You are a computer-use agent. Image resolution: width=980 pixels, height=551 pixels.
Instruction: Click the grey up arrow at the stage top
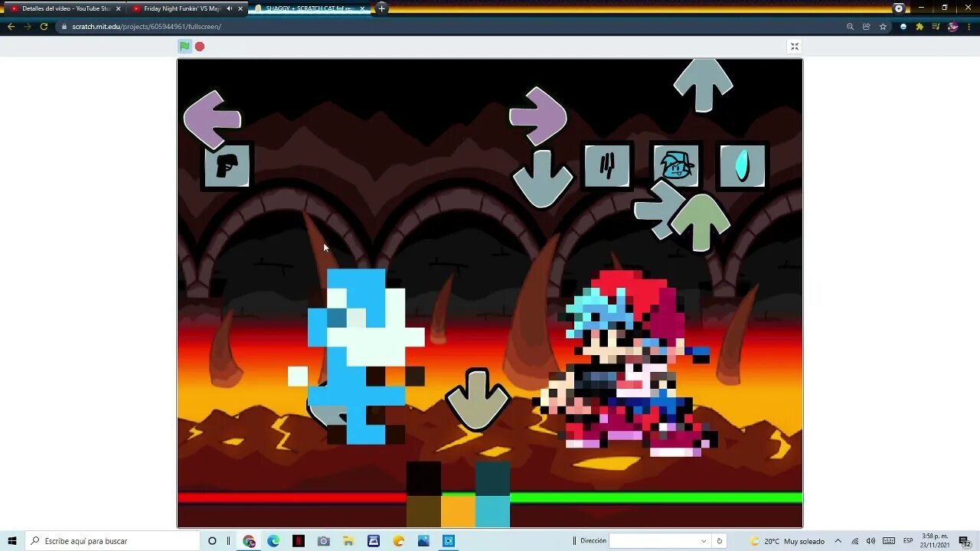tap(704, 85)
